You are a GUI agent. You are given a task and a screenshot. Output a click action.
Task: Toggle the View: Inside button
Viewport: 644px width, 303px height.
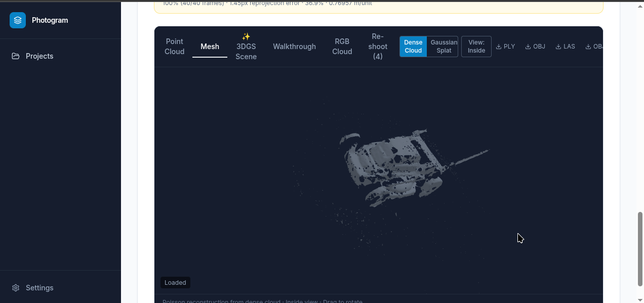point(476,47)
